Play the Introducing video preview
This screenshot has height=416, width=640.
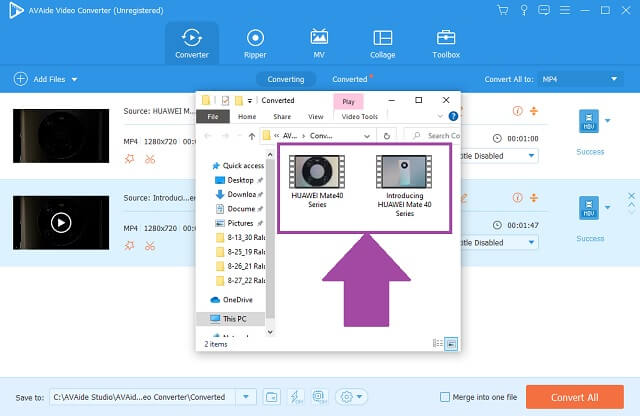click(61, 222)
